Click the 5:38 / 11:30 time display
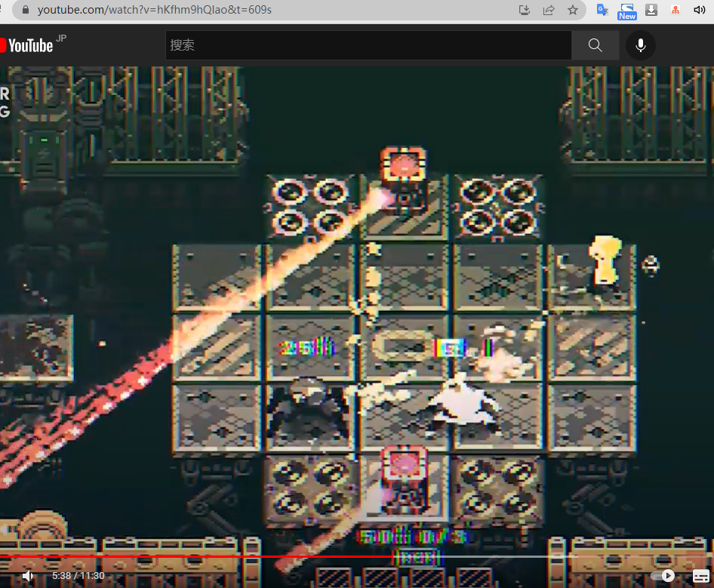 (78, 576)
